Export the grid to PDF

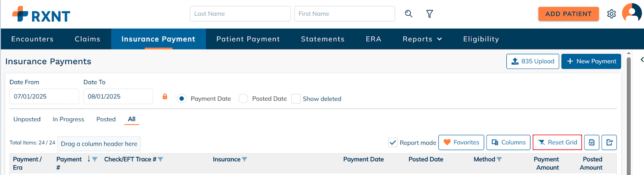tap(592, 142)
